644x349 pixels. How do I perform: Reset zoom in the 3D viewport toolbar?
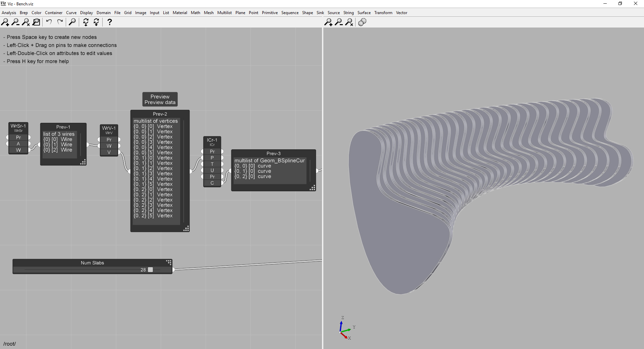pyautogui.click(x=349, y=22)
